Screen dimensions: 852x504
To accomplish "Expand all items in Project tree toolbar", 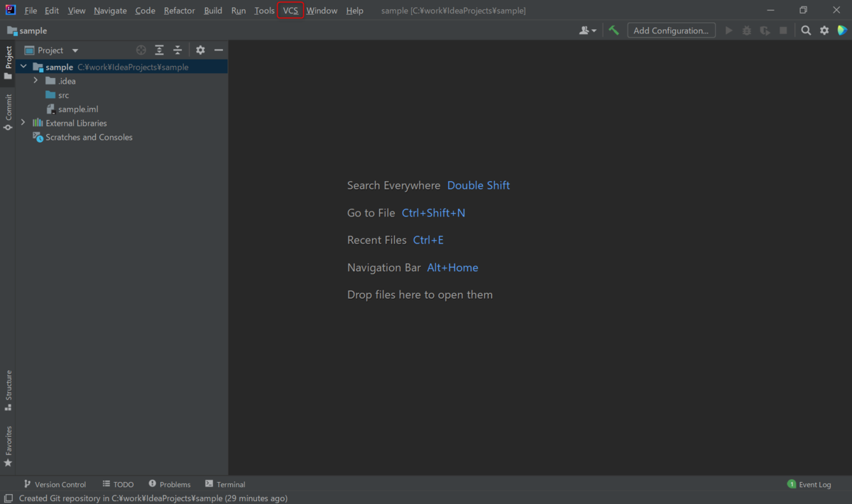I will [x=159, y=50].
